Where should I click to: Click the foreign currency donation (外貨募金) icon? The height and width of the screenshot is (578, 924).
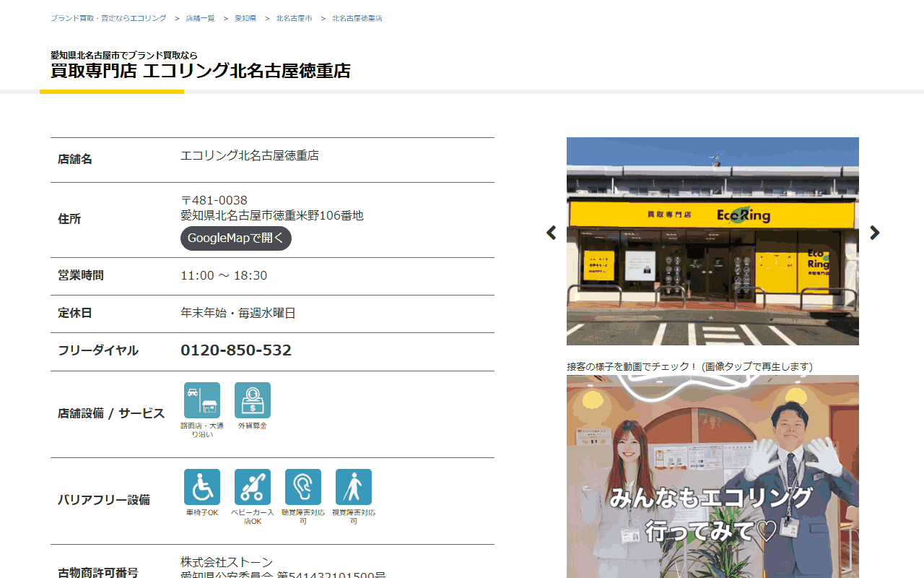coord(253,400)
